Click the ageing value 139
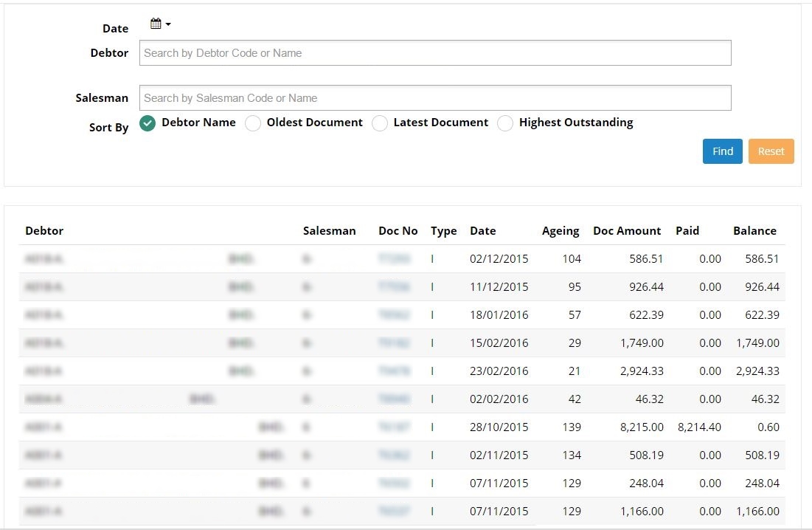 click(572, 427)
